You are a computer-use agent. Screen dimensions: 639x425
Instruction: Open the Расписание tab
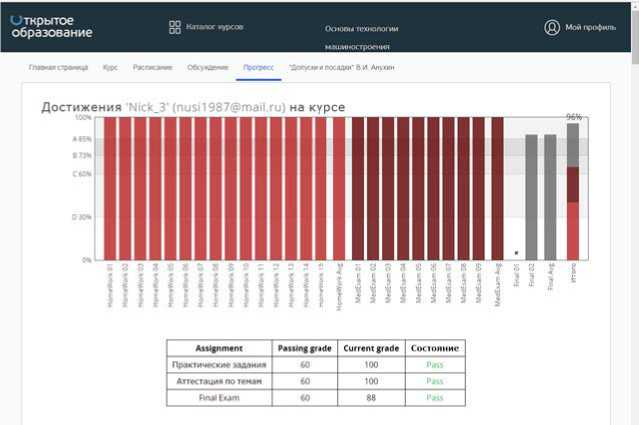point(152,67)
